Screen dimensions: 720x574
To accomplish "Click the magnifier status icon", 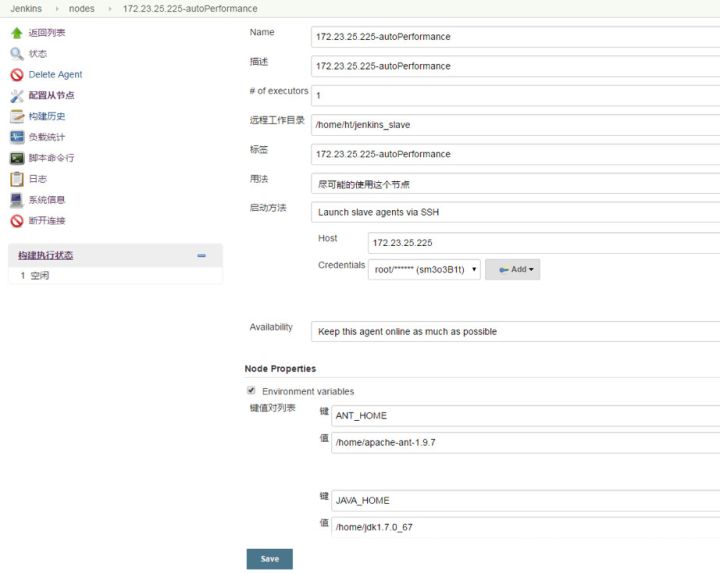I will pos(17,54).
